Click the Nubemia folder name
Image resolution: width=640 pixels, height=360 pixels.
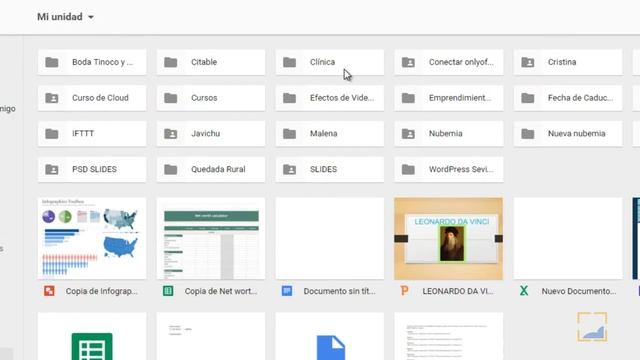coord(446,133)
